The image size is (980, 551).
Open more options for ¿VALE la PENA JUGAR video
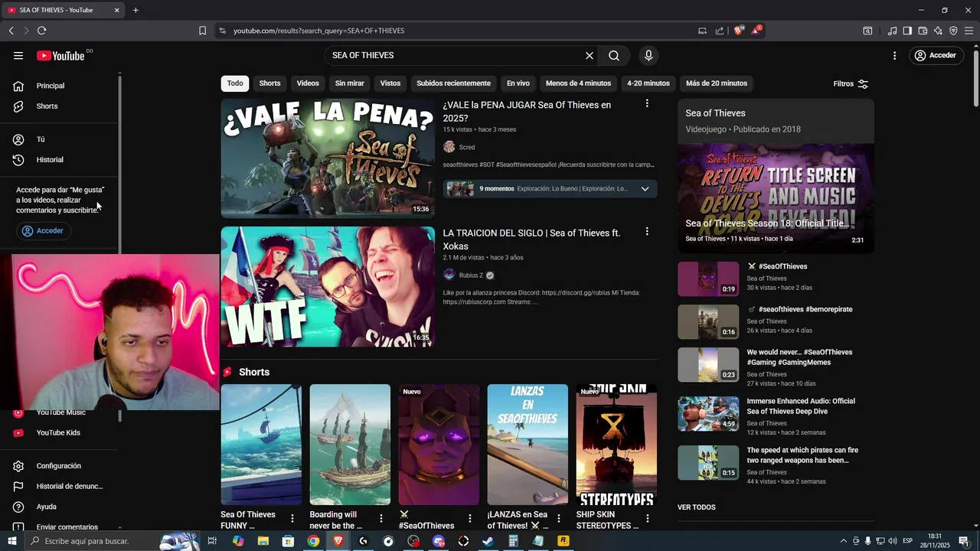pyautogui.click(x=647, y=103)
